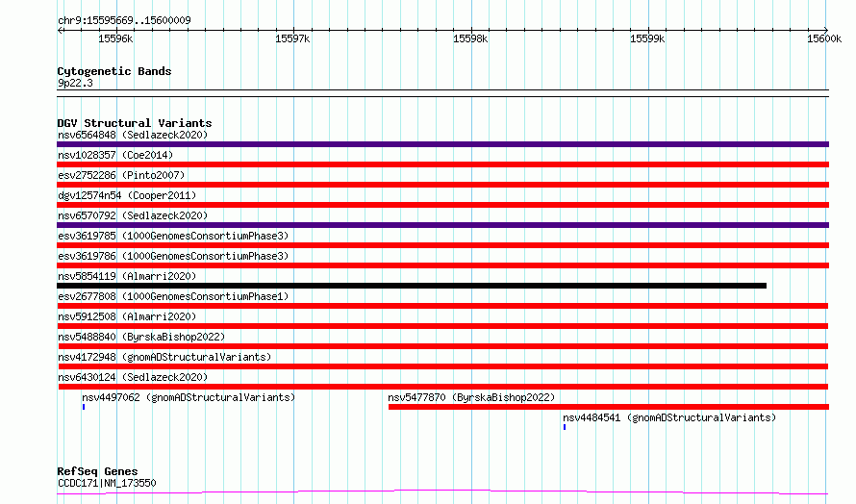The image size is (856, 504).
Task: Click the red bar under nsv5912508
Action: 442,326
